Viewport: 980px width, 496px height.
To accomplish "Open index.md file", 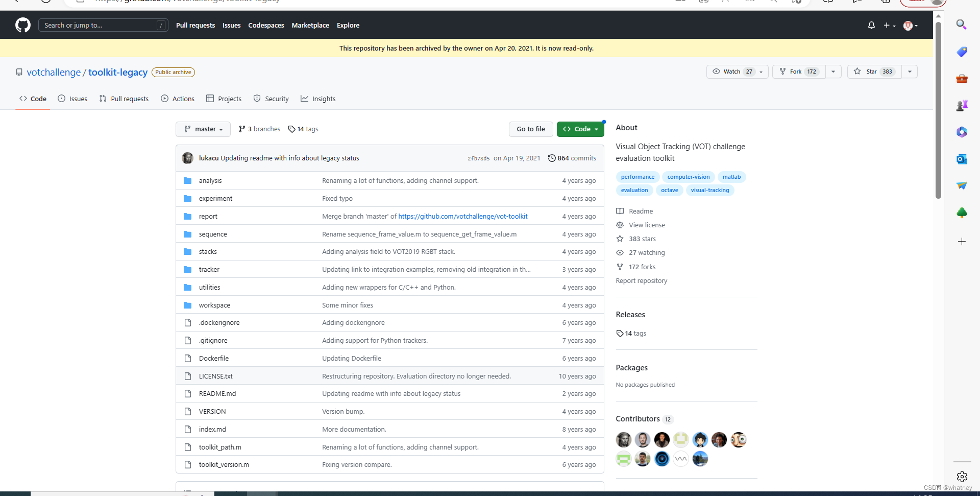I will (x=212, y=430).
